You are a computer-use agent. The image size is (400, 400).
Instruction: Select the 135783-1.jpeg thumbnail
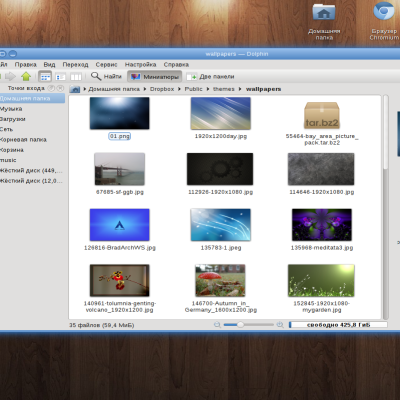221,225
